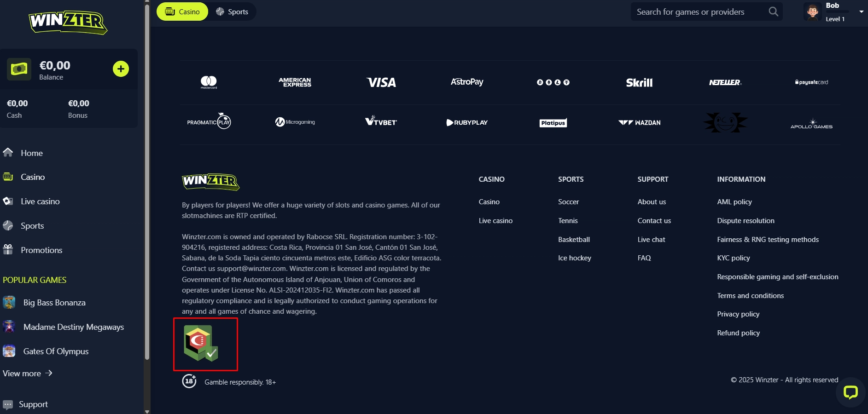Go to Live casino in sidebar
This screenshot has width=868, height=414.
click(x=40, y=201)
